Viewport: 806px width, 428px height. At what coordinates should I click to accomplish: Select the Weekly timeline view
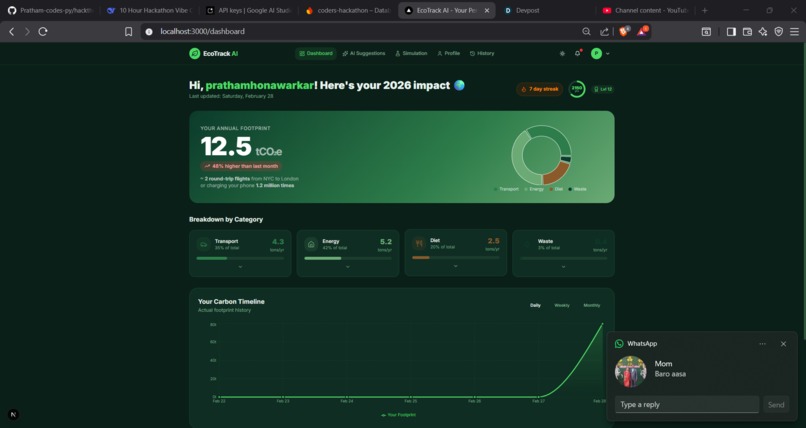pyautogui.click(x=562, y=305)
